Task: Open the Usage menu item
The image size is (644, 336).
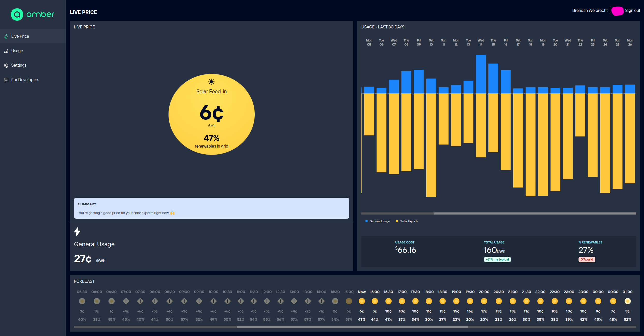Action: (17, 51)
